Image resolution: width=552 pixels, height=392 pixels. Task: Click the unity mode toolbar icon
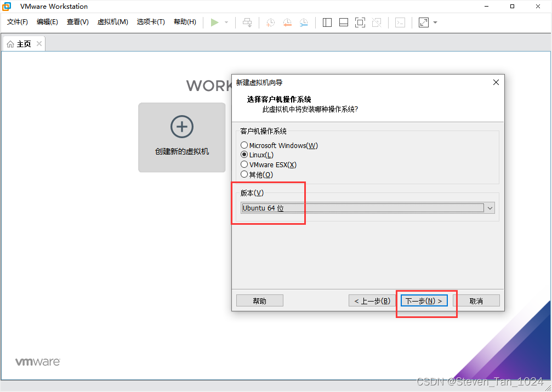[377, 22]
